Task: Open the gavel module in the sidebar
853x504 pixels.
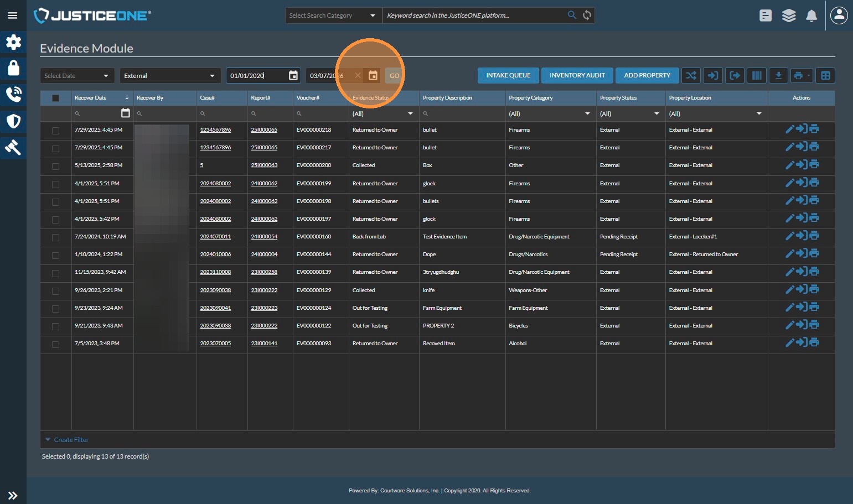Action: (x=13, y=147)
